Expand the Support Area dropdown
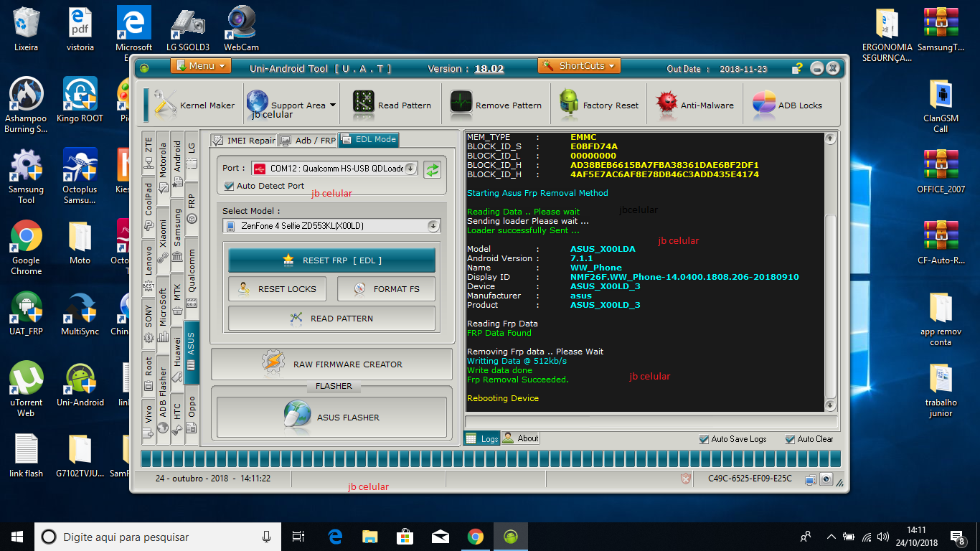Viewport: 980px width, 551px height. [333, 105]
